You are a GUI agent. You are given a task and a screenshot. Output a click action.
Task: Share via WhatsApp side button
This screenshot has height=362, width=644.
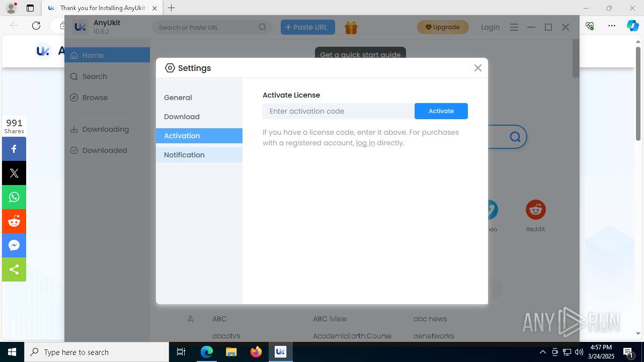(x=14, y=197)
